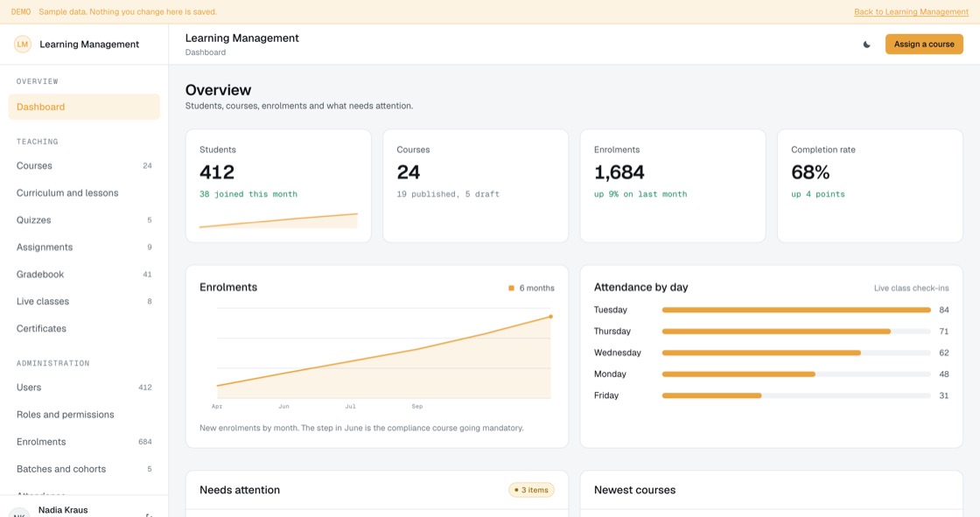
Task: Click the 'Live class check-ins' caption
Action: coord(911,288)
